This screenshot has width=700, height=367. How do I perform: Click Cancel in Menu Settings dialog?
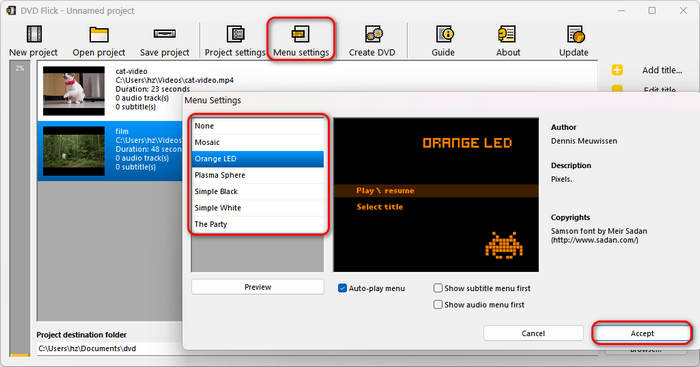tap(533, 333)
